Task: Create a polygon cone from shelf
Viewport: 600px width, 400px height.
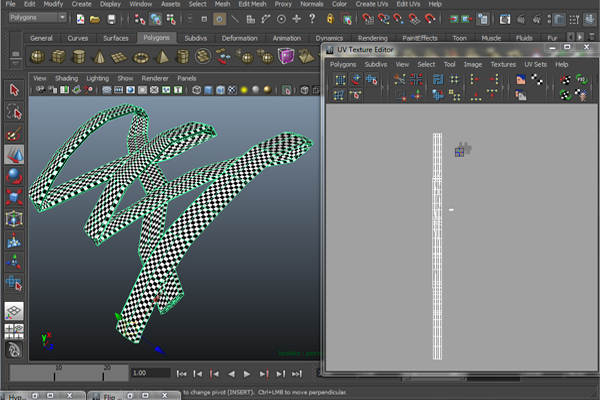Action: coord(99,57)
